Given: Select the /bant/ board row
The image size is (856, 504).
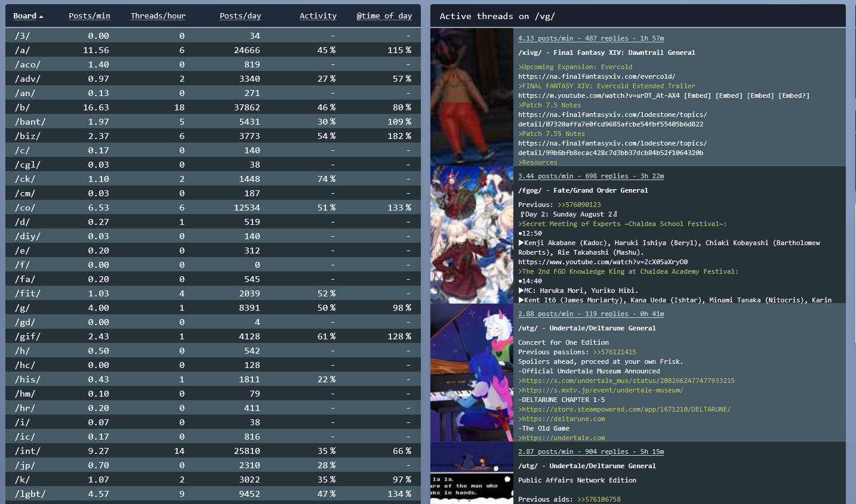Looking at the screenshot, I should [x=213, y=122].
